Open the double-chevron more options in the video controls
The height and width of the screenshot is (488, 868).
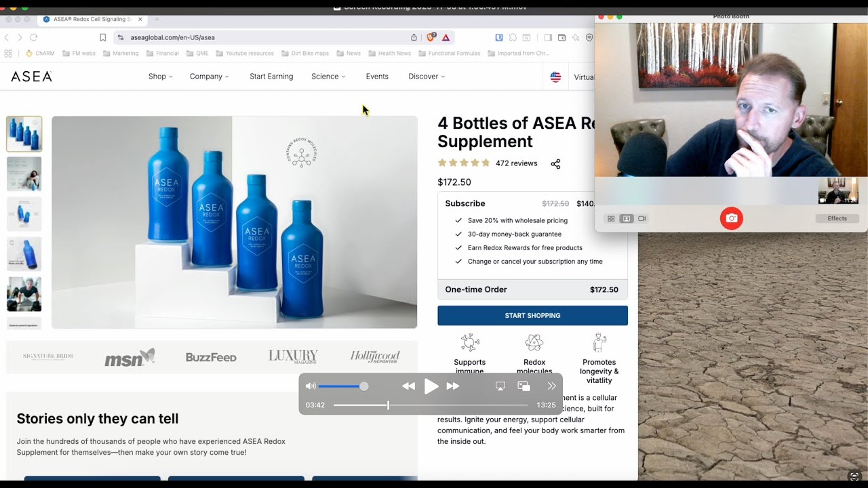point(551,386)
